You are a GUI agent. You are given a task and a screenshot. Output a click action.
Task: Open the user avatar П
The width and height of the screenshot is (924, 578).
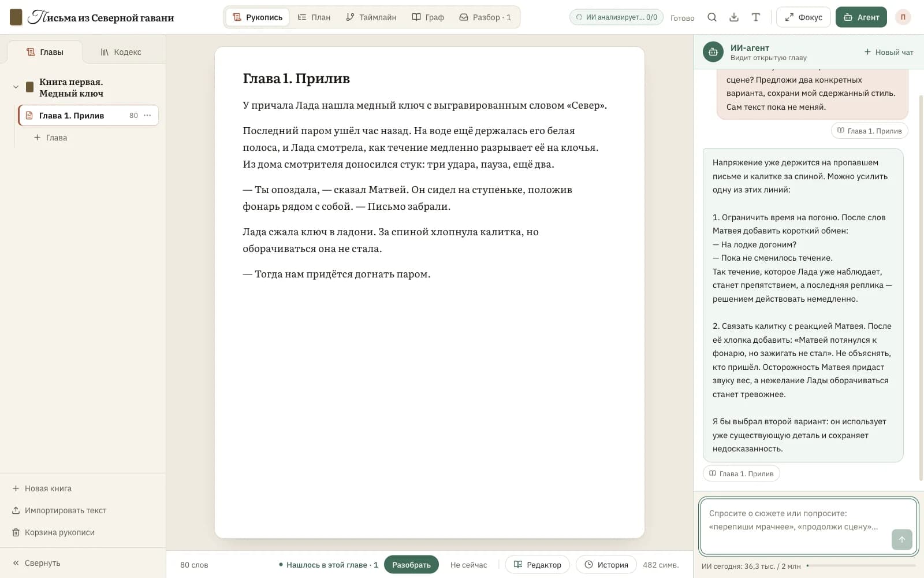pyautogui.click(x=903, y=17)
